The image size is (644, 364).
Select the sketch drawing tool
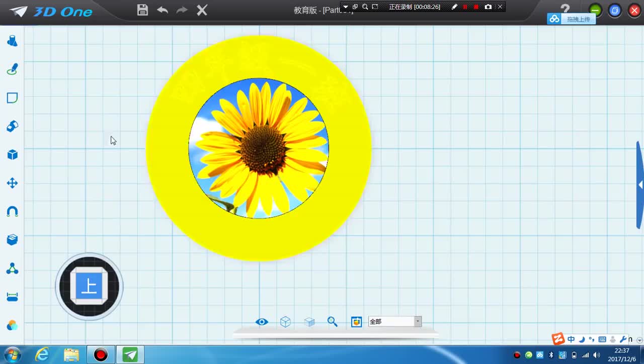tap(12, 69)
